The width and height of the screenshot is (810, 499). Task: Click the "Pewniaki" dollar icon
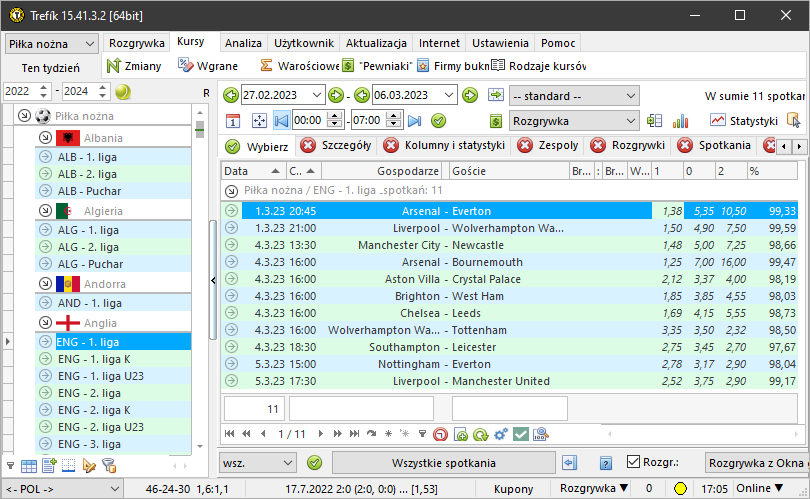(x=347, y=66)
